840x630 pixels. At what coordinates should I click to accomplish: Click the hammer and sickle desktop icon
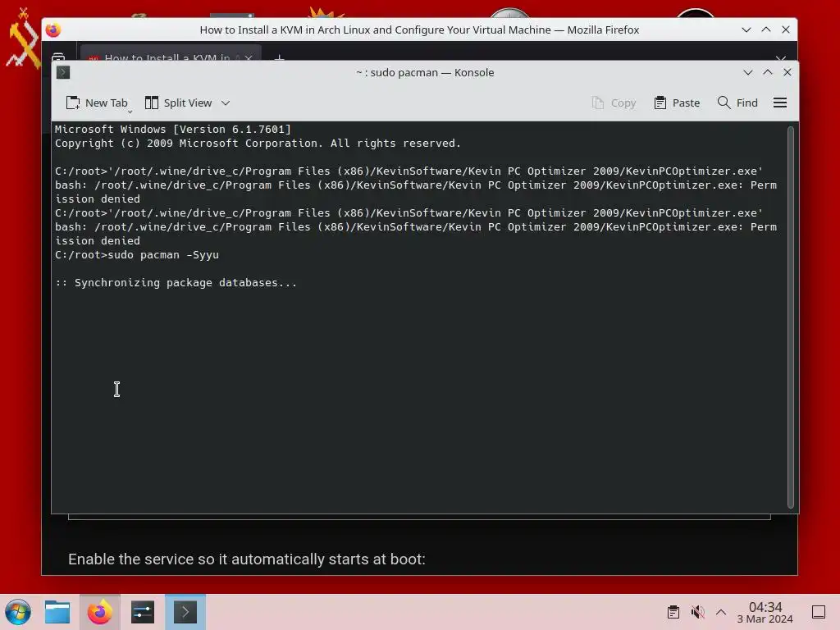pos(22,38)
